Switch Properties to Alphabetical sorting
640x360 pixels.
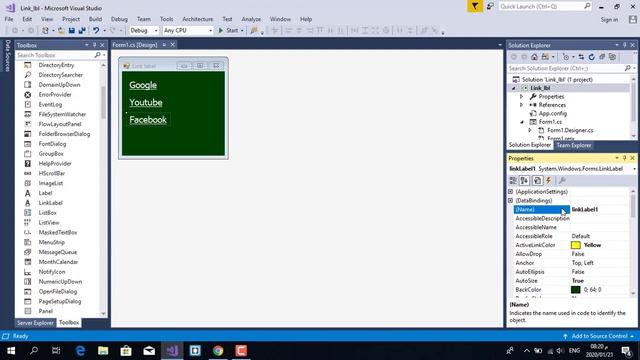click(524, 180)
